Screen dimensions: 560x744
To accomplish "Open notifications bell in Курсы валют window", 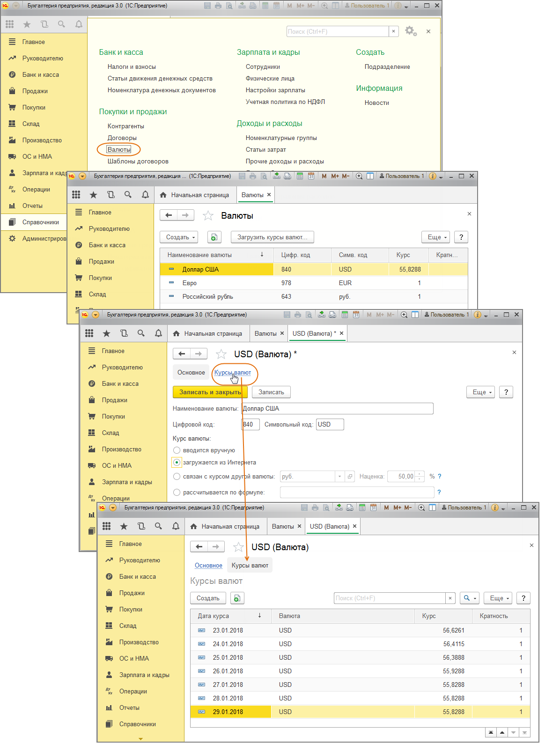I will coord(176,526).
